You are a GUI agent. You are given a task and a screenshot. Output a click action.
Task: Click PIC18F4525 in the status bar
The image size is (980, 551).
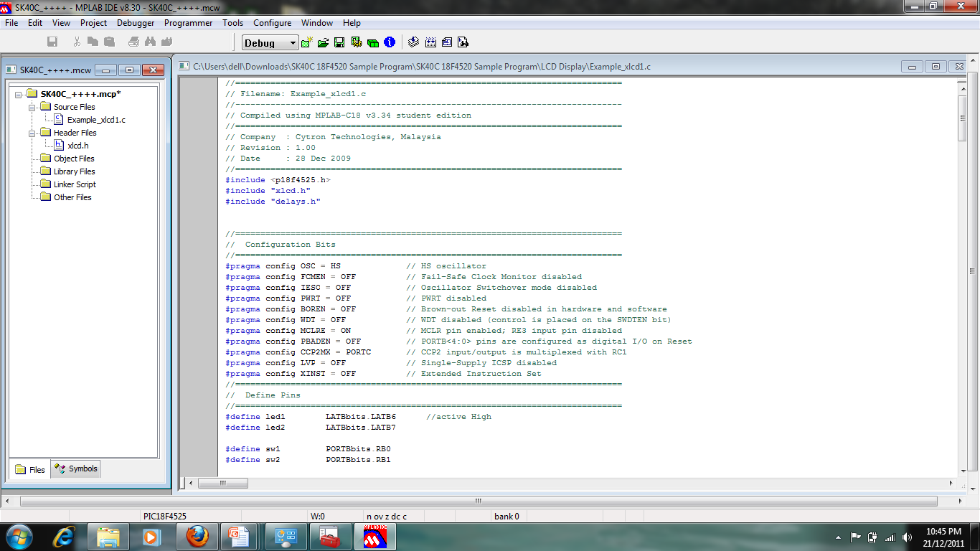pyautogui.click(x=165, y=516)
